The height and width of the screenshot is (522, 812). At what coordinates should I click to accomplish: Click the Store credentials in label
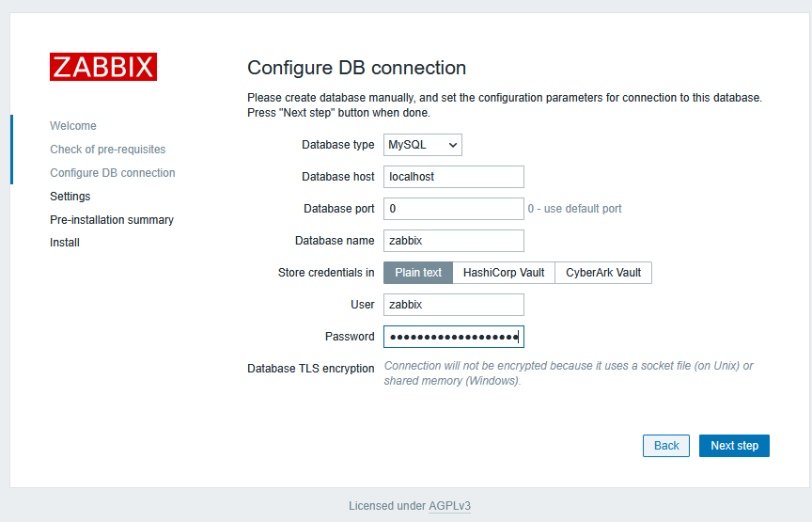pyautogui.click(x=326, y=273)
